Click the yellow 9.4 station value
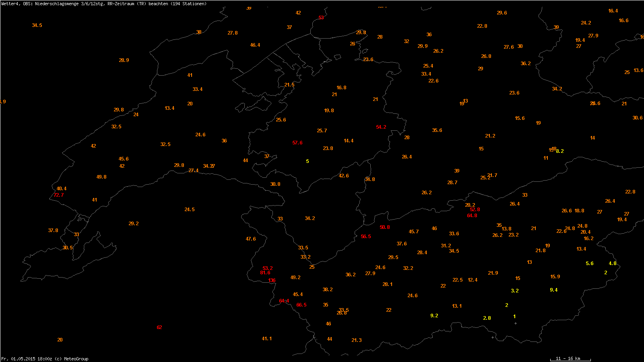 pos(554,290)
